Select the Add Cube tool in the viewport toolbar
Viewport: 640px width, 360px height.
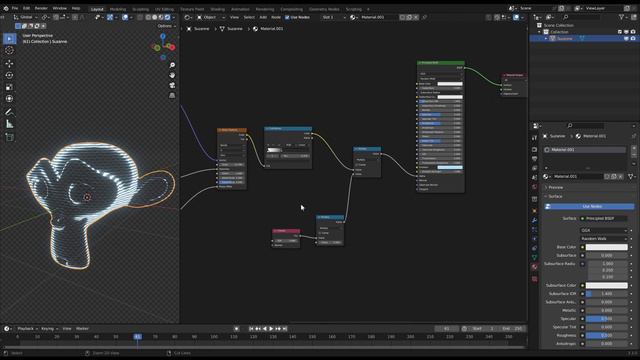(9, 138)
